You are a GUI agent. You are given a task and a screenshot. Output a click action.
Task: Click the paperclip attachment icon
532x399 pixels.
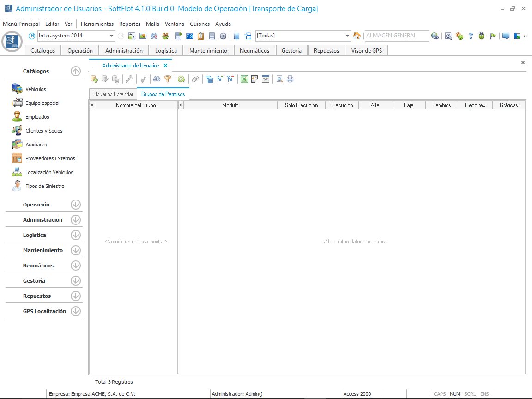point(195,79)
